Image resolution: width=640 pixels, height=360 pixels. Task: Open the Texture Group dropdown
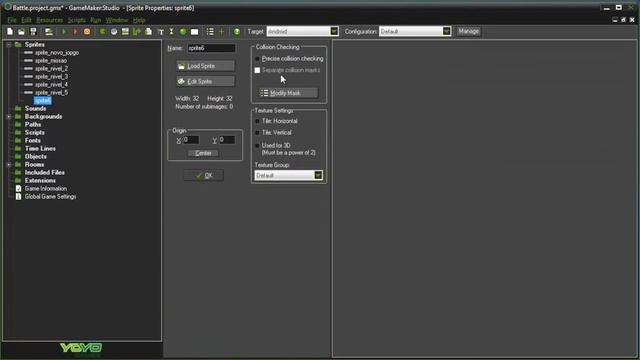point(318,176)
